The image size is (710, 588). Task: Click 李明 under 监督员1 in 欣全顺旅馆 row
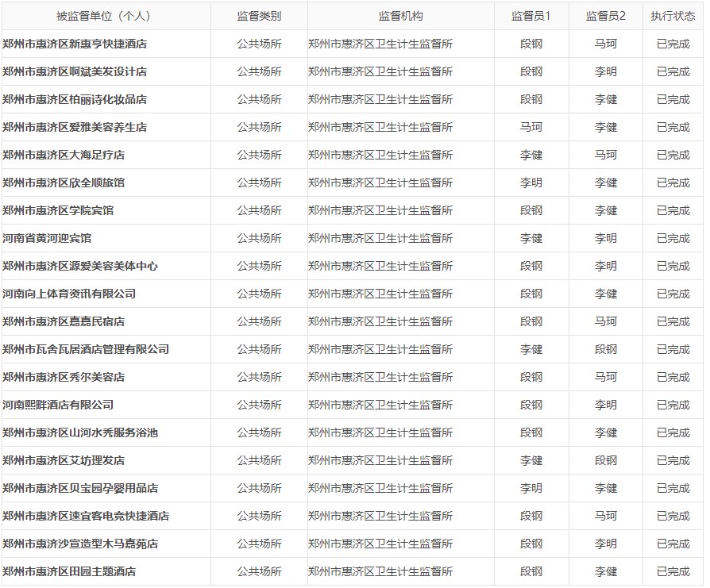531,183
